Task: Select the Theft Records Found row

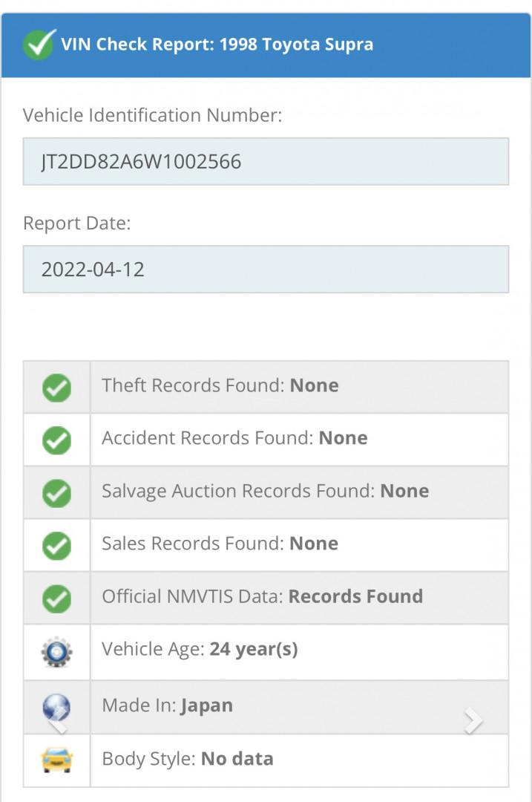Action: [x=266, y=387]
